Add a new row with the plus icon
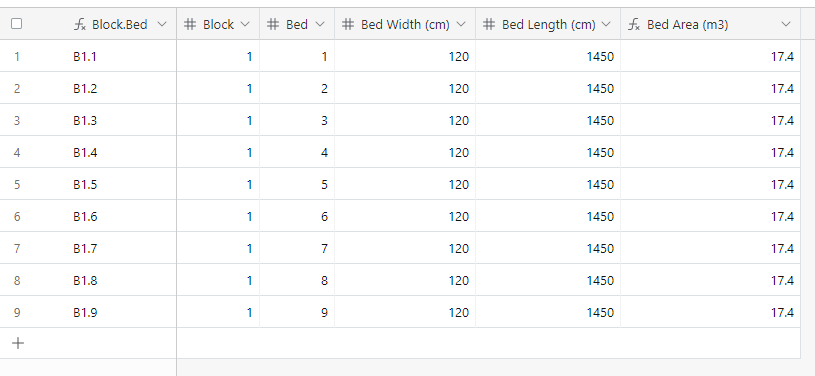Screen dimensions: 815x376 18,343
